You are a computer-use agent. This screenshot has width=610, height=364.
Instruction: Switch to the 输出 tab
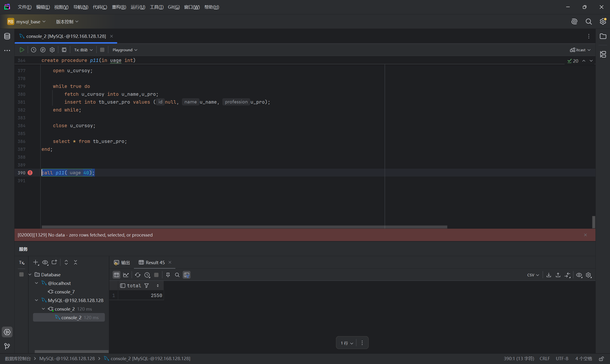pos(122,263)
